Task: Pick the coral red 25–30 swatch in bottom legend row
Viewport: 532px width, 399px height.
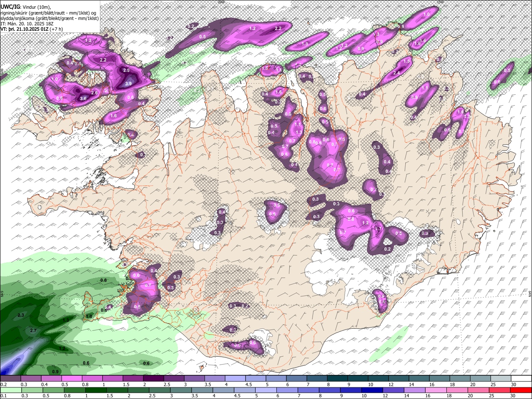Action: (500, 390)
